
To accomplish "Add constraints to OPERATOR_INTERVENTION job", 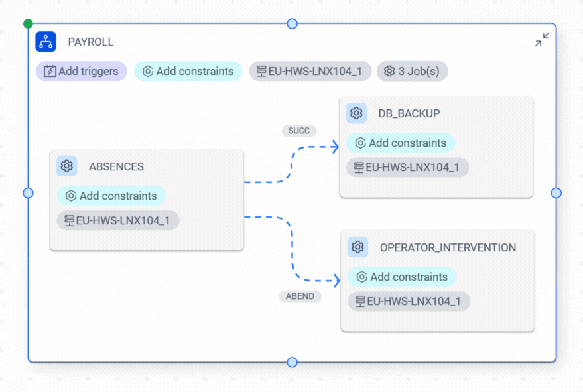I will (402, 277).
